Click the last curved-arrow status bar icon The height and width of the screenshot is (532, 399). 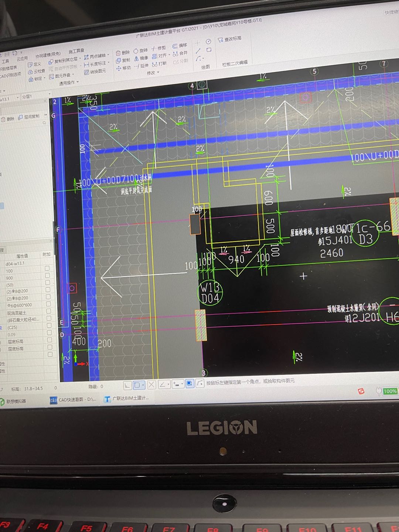pos(200,383)
